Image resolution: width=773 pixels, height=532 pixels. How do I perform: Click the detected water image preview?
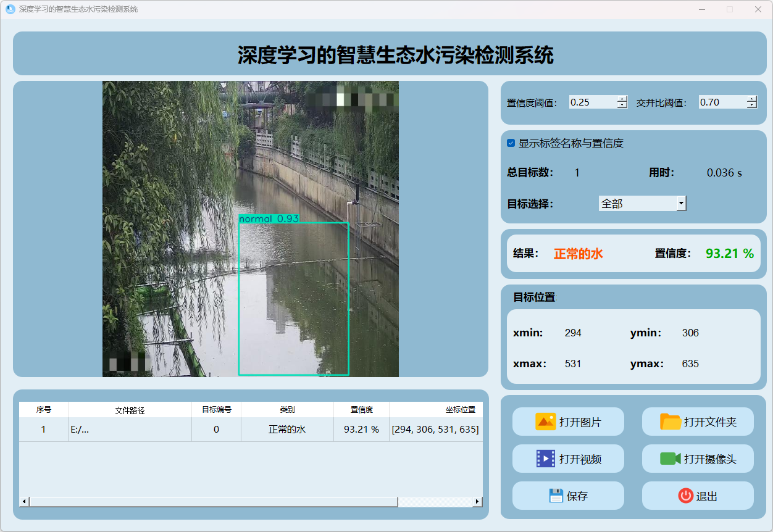250,228
